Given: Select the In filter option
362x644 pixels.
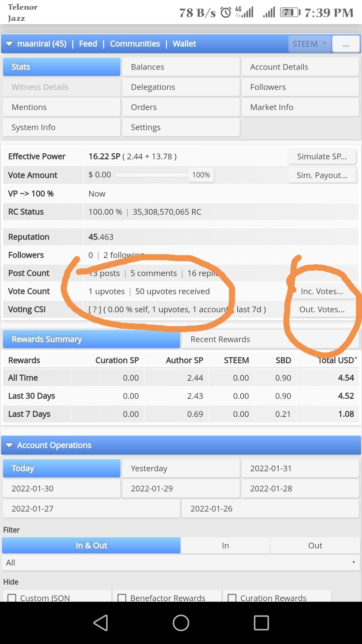Looking at the screenshot, I should tap(225, 545).
